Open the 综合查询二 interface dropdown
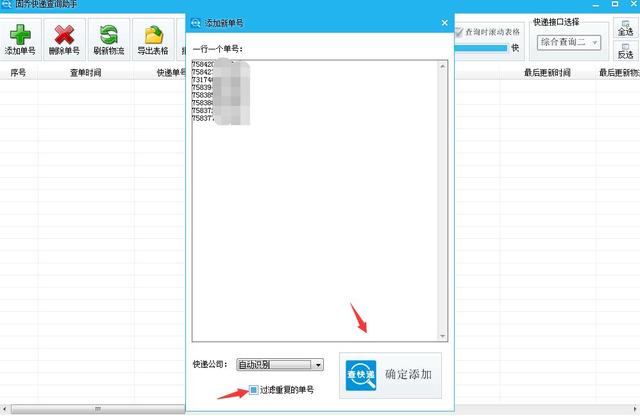 [x=569, y=42]
